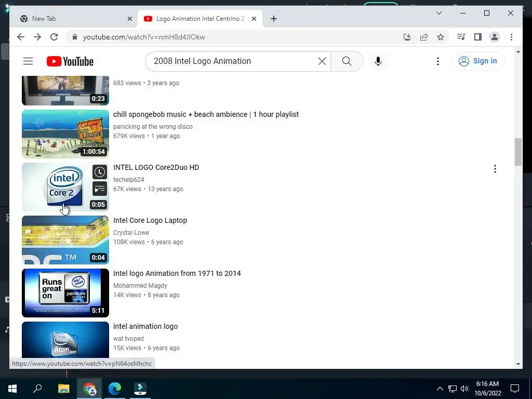Open Windows Start menu
Screen dimensions: 532x399
point(12,389)
